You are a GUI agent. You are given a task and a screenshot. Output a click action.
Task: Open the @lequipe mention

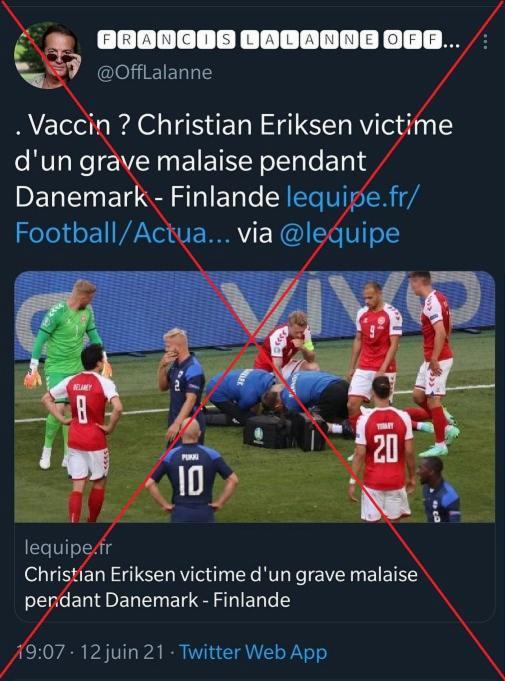pos(340,233)
